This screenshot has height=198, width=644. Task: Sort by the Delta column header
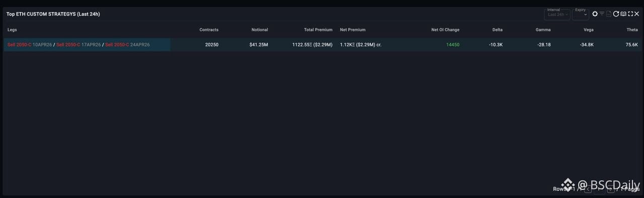click(x=497, y=30)
